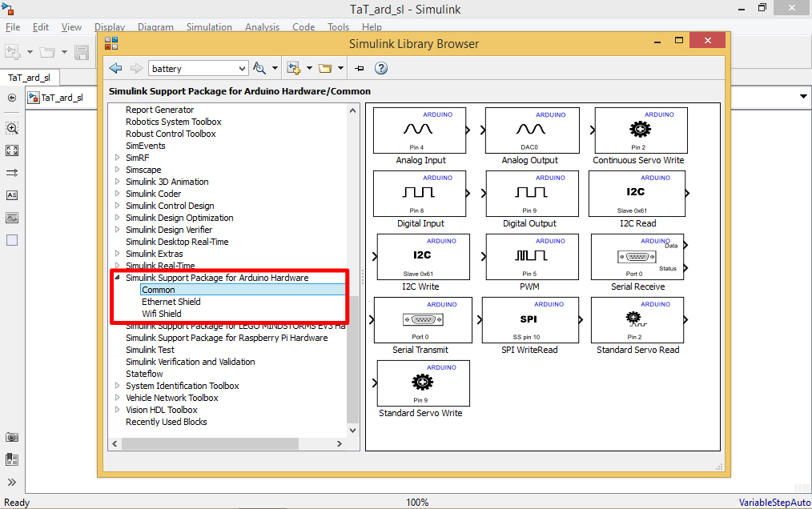Click the library tree vertical scrollbar thumb
Viewport: 812px width, 509px height.
[352, 360]
